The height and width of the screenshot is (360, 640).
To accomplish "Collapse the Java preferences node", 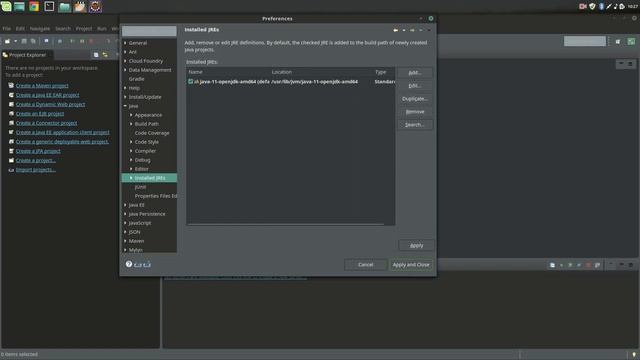I will click(125, 106).
